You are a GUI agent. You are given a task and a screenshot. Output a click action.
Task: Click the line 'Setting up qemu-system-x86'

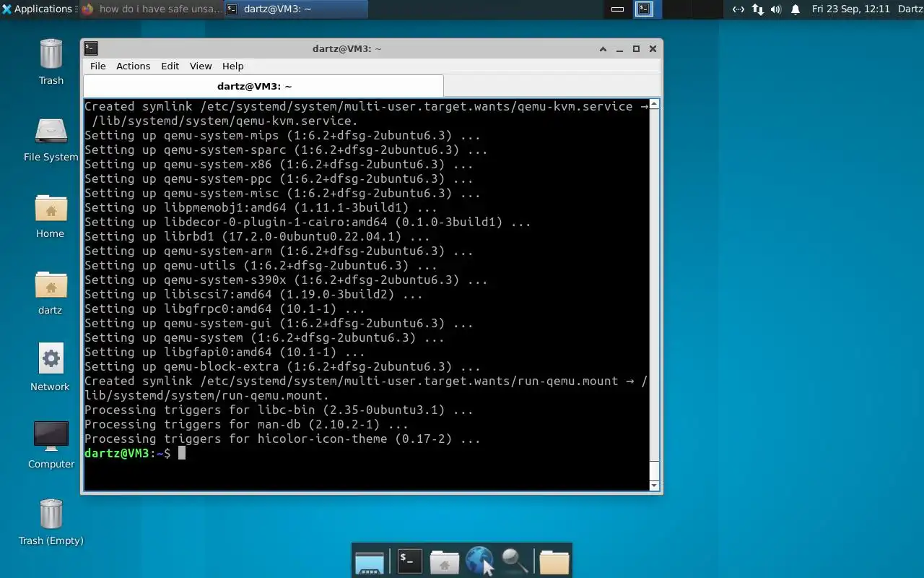pyautogui.click(x=279, y=164)
